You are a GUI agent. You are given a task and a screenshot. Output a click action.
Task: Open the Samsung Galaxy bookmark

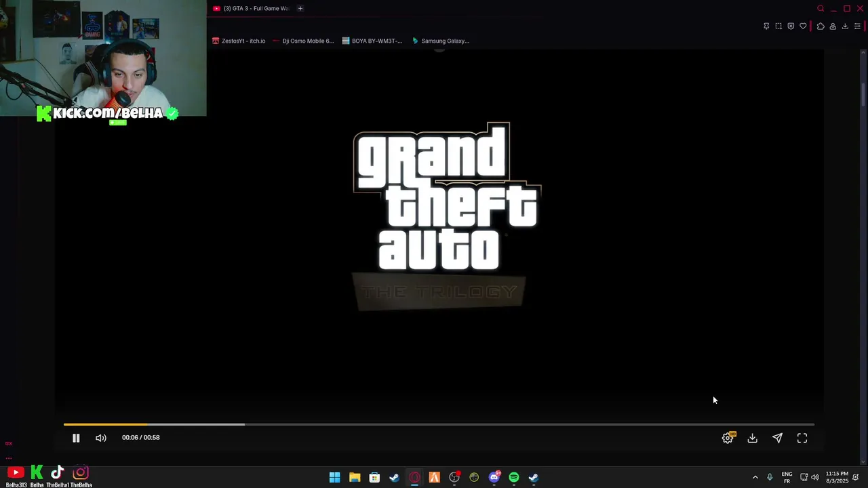[441, 41]
